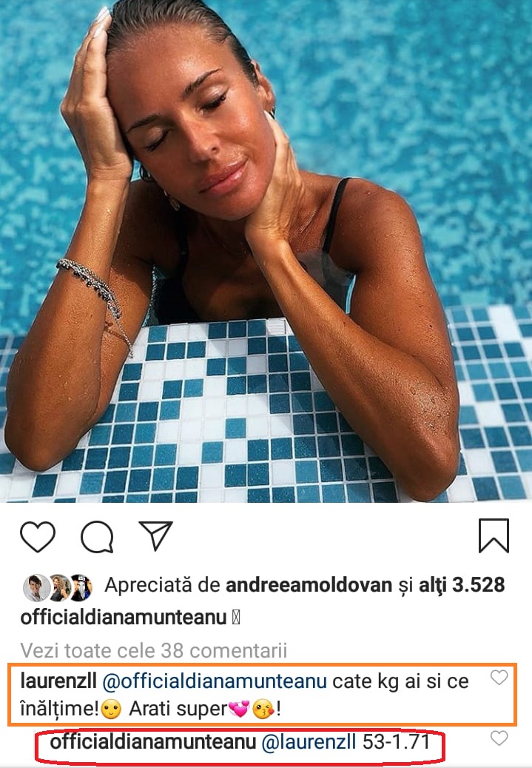
Task: Tap the @laurenzll mention in the reply
Action: 309,742
